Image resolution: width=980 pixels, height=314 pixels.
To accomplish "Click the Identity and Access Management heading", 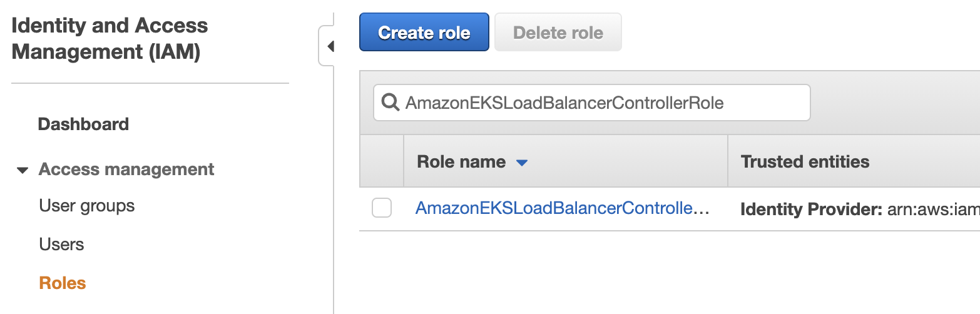I will (x=110, y=38).
